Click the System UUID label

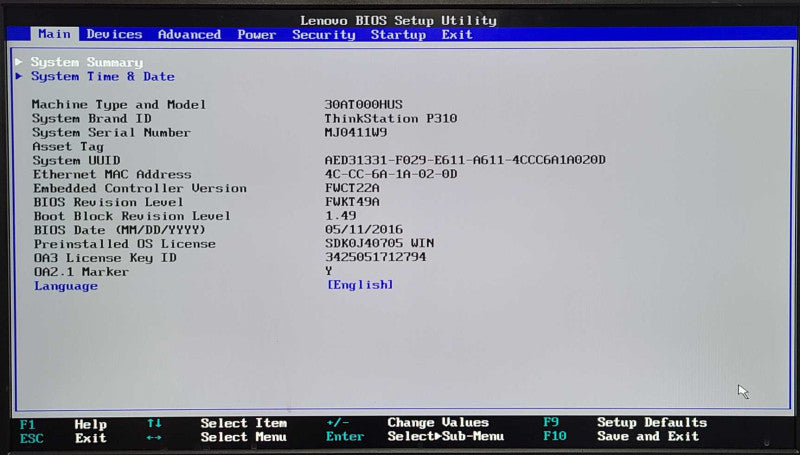click(77, 160)
